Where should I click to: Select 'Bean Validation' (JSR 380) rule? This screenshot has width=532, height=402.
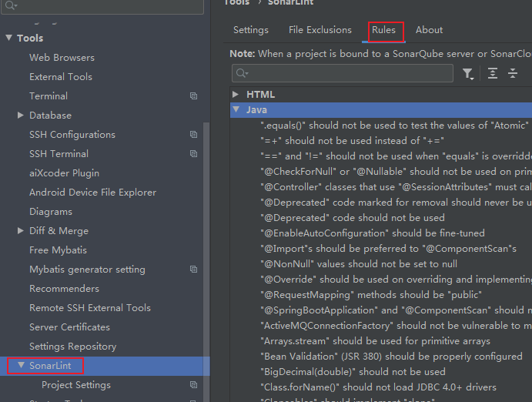tap(392, 357)
